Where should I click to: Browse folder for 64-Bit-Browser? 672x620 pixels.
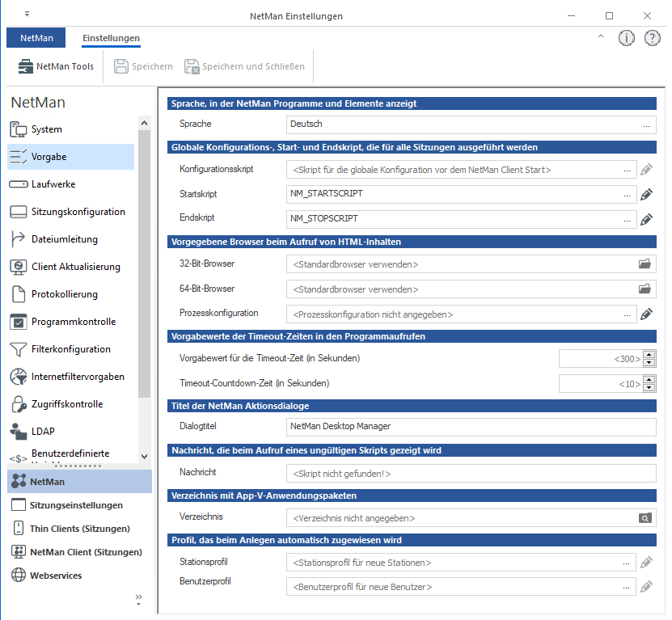coord(645,289)
